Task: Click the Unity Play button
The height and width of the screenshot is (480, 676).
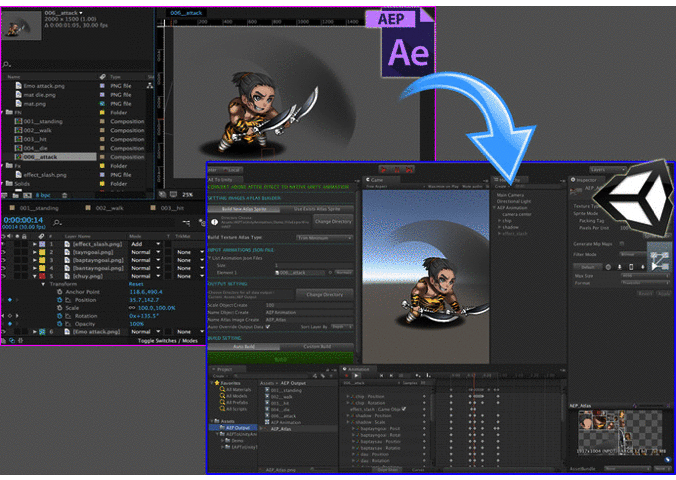Action: pyautogui.click(x=383, y=169)
